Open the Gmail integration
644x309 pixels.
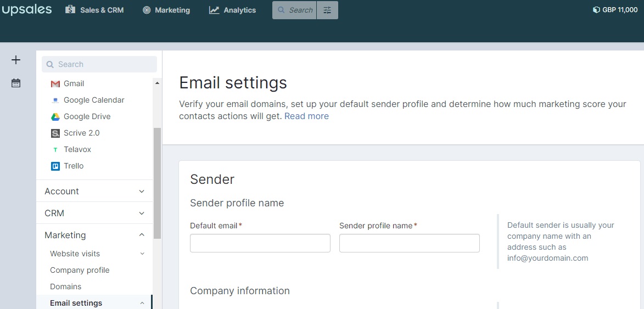point(68,84)
